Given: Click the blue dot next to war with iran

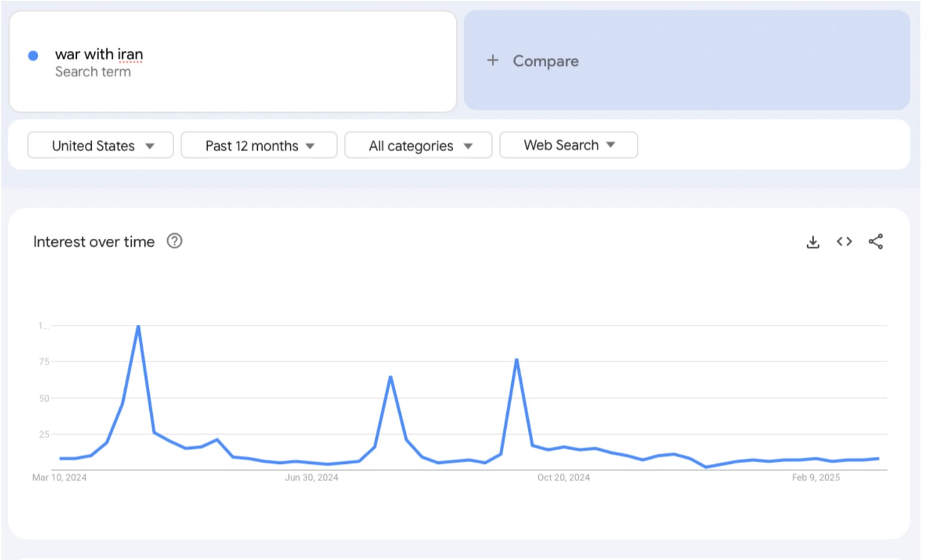Looking at the screenshot, I should click(33, 56).
